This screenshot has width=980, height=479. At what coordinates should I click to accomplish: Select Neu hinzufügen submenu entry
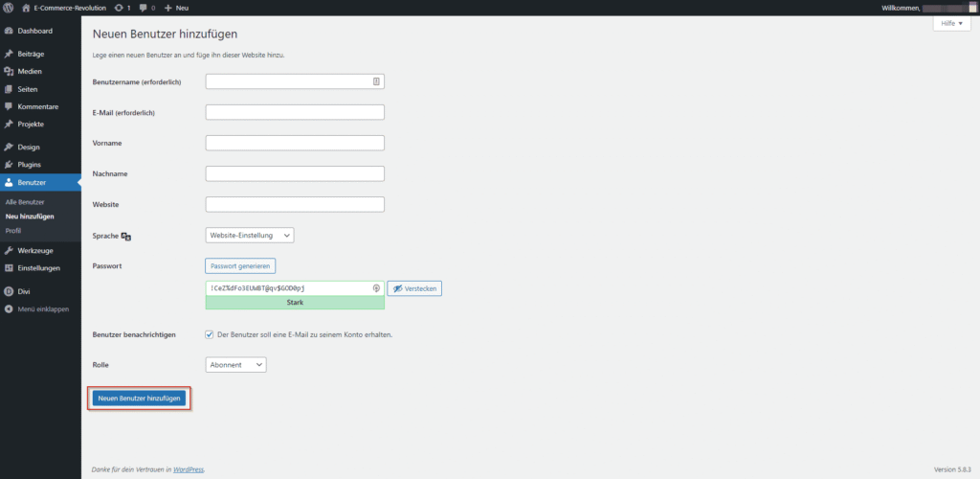pos(30,217)
